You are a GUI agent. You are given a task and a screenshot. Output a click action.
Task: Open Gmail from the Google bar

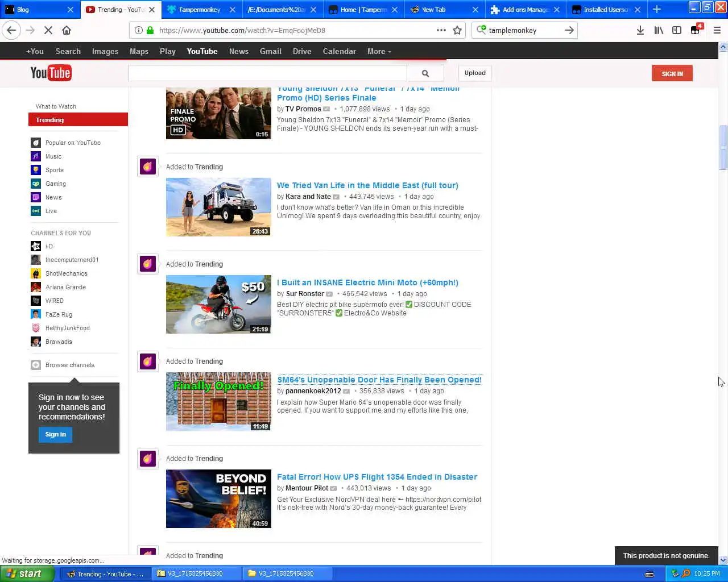coord(270,51)
